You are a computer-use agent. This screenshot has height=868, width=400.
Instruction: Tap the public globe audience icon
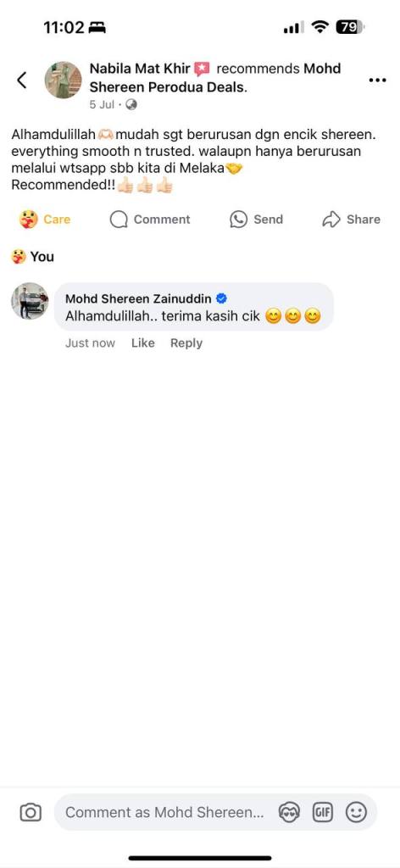[x=131, y=104]
